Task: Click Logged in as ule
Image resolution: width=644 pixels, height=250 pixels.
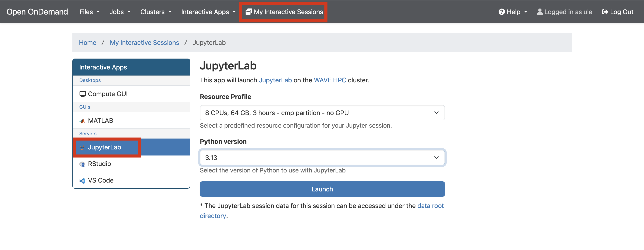Action: tap(564, 12)
